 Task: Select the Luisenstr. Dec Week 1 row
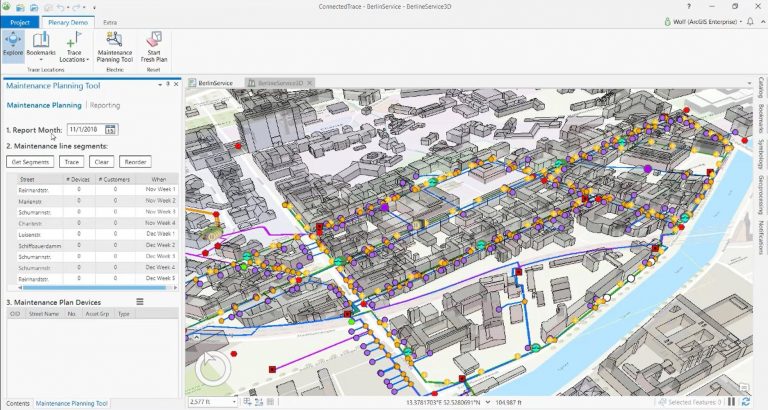(x=96, y=234)
